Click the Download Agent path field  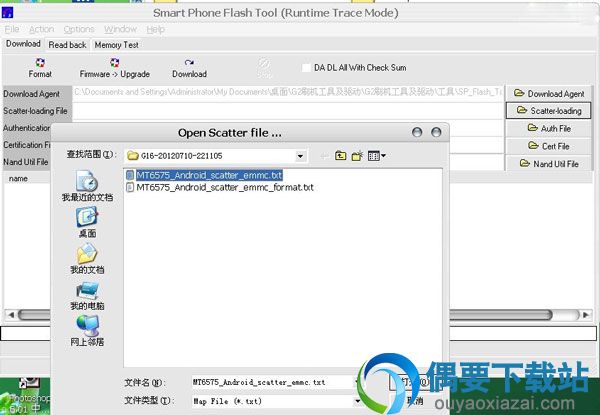point(288,93)
